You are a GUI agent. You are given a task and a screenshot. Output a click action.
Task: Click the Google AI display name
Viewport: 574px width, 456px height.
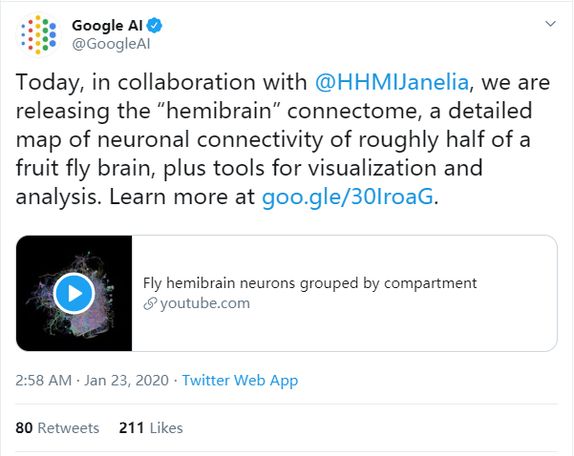coord(107,25)
